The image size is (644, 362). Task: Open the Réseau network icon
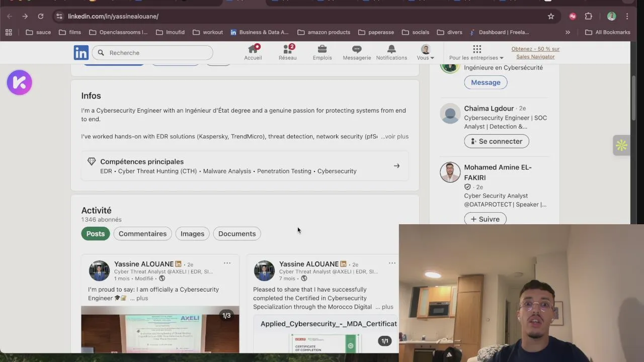coord(288,52)
